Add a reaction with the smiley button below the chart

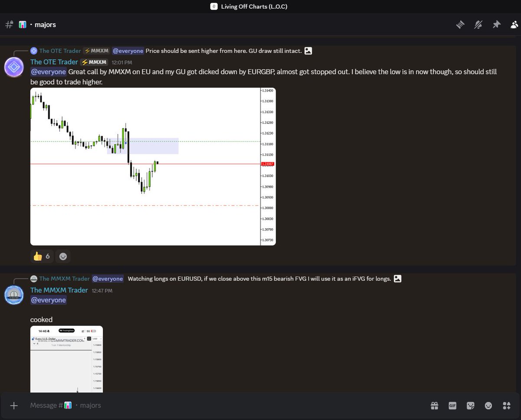63,256
